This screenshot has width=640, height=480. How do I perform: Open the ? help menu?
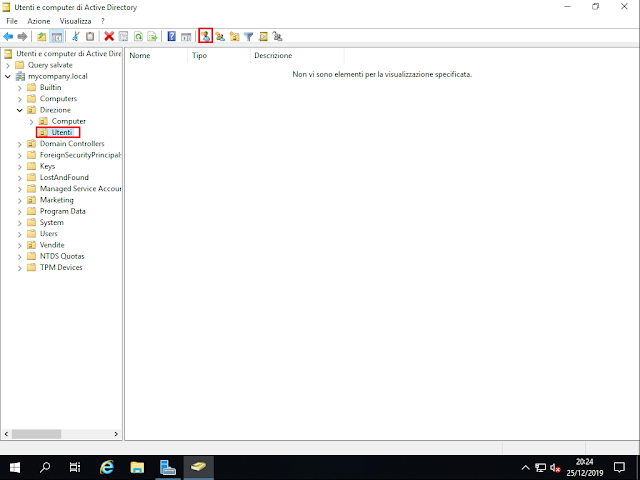(x=103, y=21)
